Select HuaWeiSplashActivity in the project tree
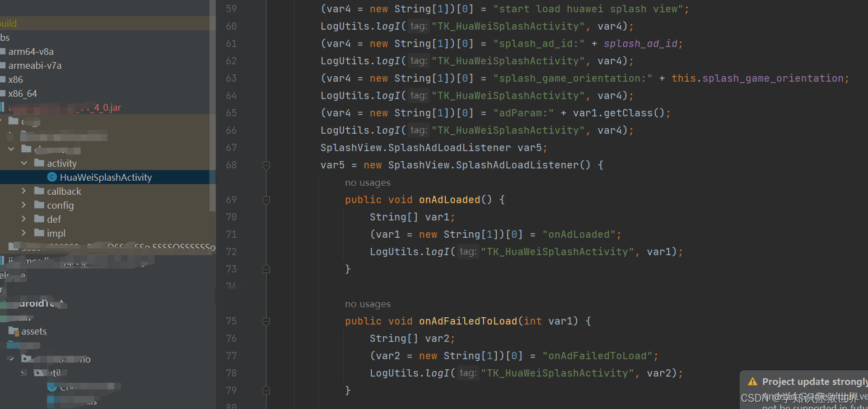868x409 pixels. tap(108, 177)
